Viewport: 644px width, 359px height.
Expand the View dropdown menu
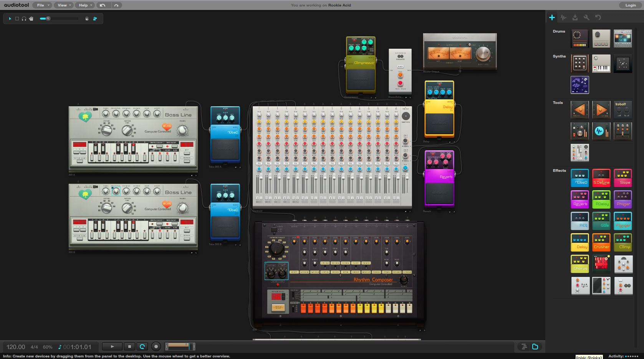pos(64,5)
